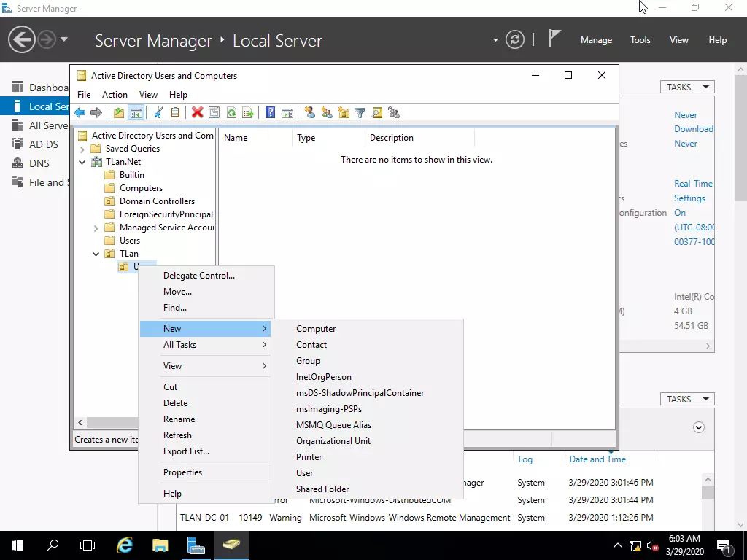The width and height of the screenshot is (747, 560).
Task: Select User in the New submenu
Action: tap(367, 472)
